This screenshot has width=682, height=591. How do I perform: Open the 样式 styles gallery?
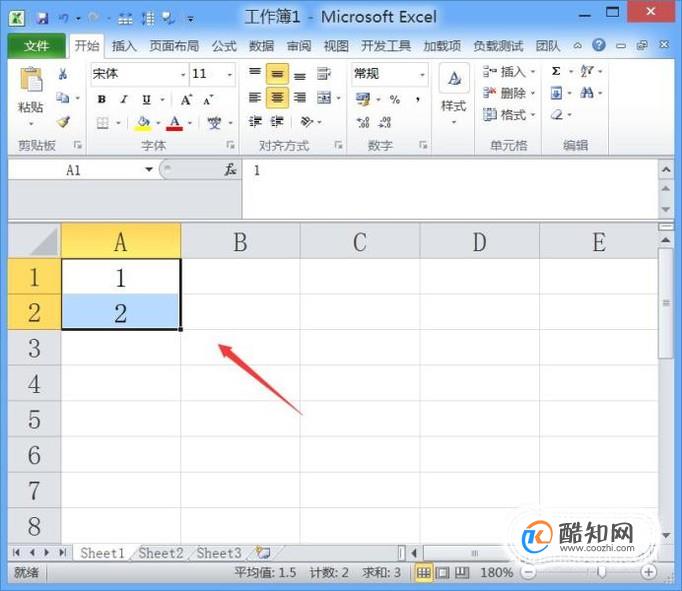pyautogui.click(x=454, y=96)
